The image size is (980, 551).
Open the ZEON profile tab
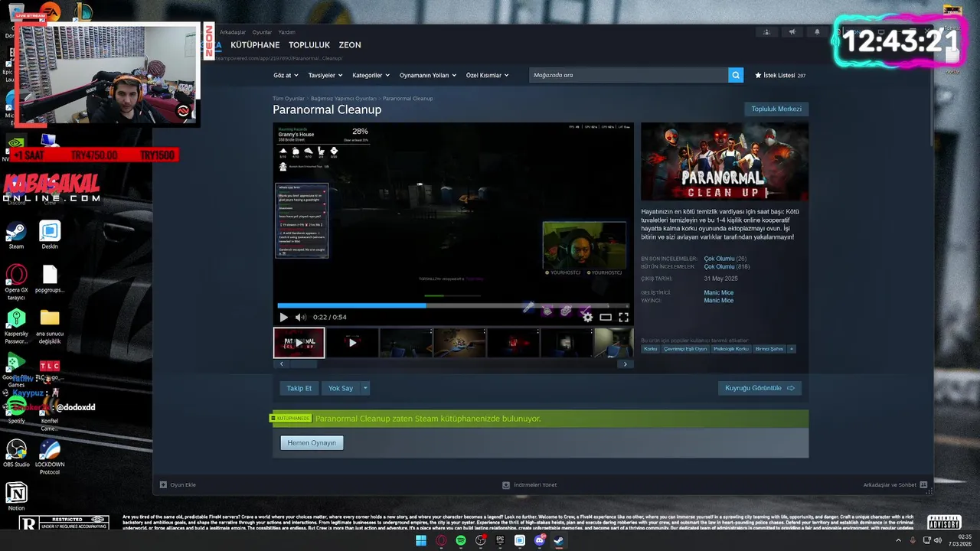tap(350, 45)
